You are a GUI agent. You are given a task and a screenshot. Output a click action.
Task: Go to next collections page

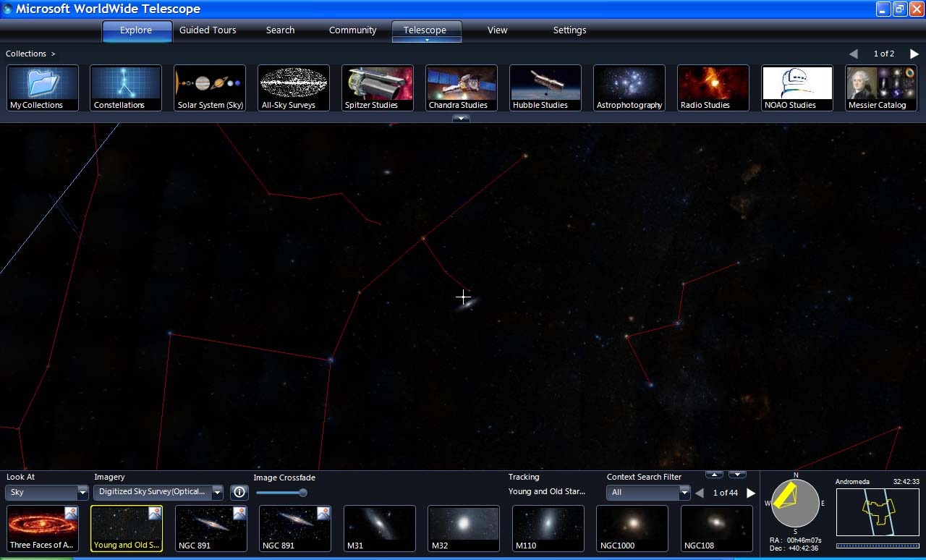914,54
